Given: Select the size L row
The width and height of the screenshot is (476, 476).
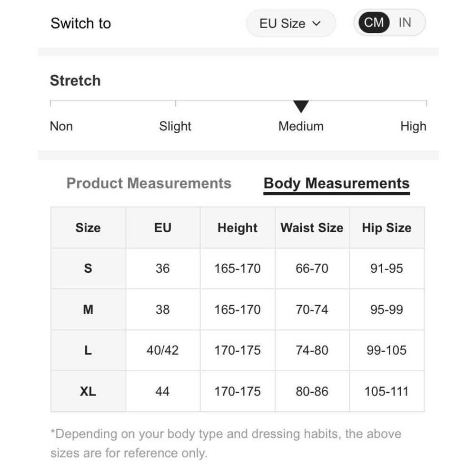Looking at the screenshot, I should (88, 350).
